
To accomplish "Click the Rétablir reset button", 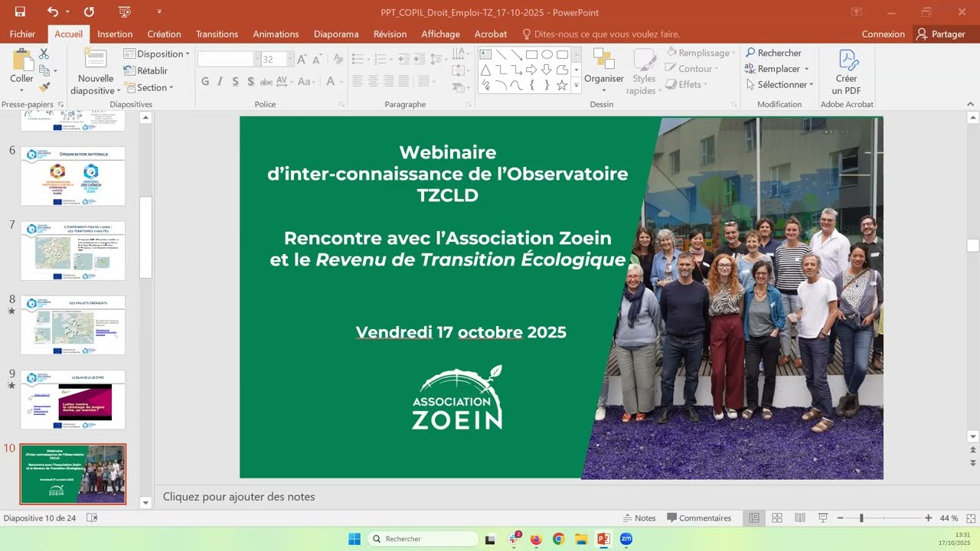I will click(x=146, y=70).
